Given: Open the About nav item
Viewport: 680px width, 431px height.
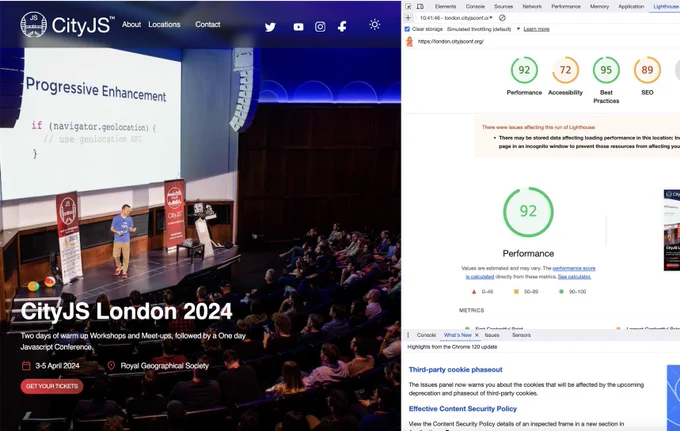Looking at the screenshot, I should [131, 25].
